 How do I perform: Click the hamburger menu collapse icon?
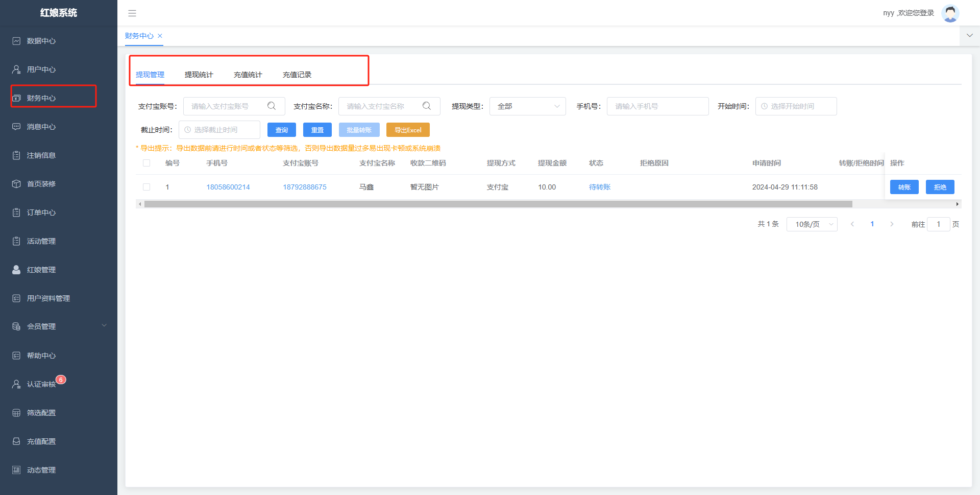coord(132,13)
